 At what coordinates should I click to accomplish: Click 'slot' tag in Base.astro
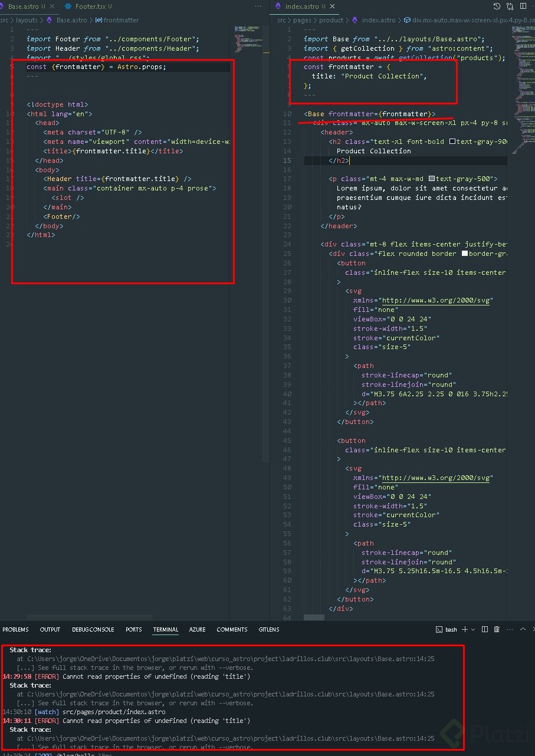[68, 198]
